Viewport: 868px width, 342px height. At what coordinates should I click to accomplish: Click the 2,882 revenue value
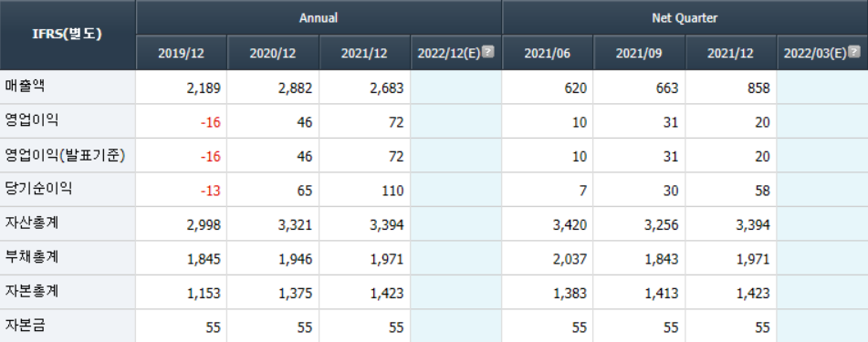296,88
